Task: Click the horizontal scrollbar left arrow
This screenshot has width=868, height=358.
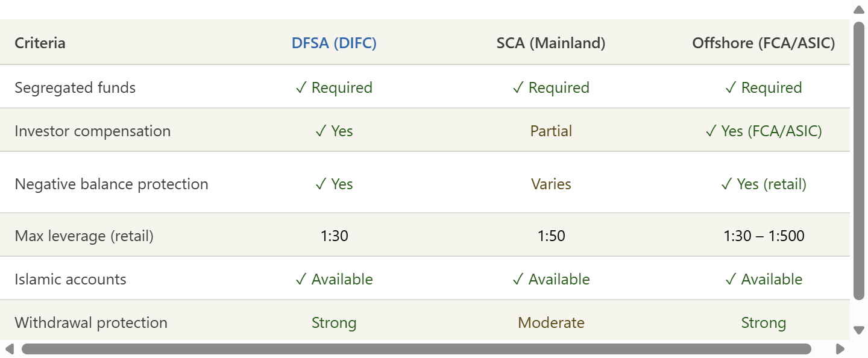Action: [9, 349]
